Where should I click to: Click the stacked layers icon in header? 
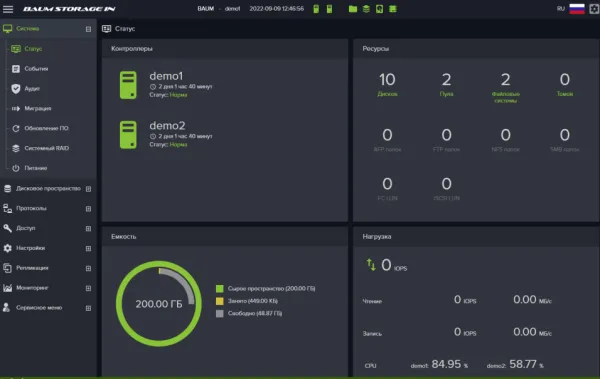pyautogui.click(x=366, y=9)
